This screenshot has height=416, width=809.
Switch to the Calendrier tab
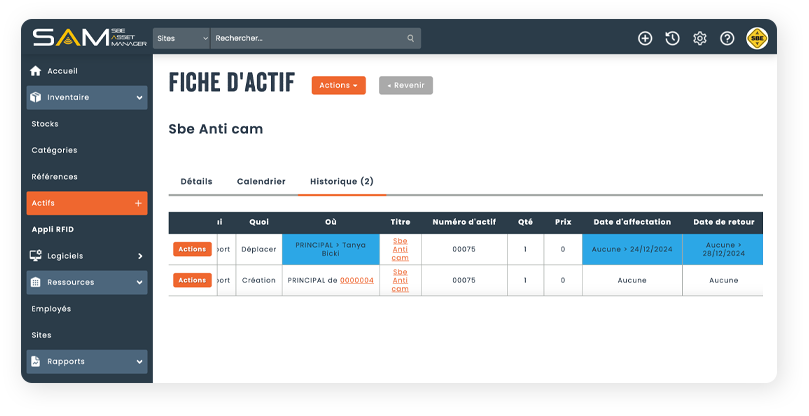[261, 182]
